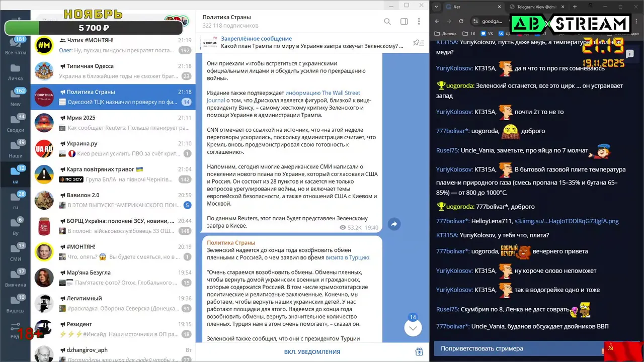Click the goodga... address bar
Image resolution: width=644 pixels, height=362 pixels.
[x=493, y=21]
